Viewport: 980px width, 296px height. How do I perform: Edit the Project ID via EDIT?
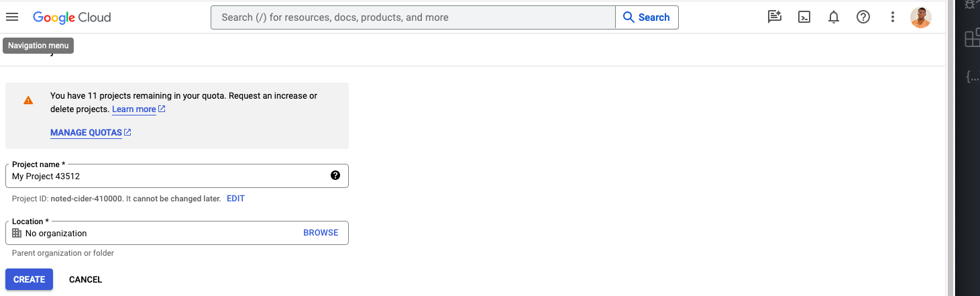[235, 199]
